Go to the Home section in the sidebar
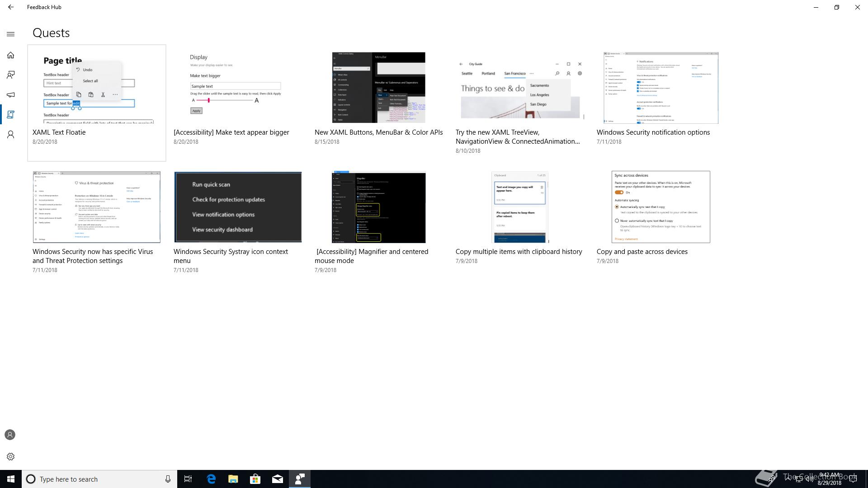The height and width of the screenshot is (488, 868). click(11, 55)
